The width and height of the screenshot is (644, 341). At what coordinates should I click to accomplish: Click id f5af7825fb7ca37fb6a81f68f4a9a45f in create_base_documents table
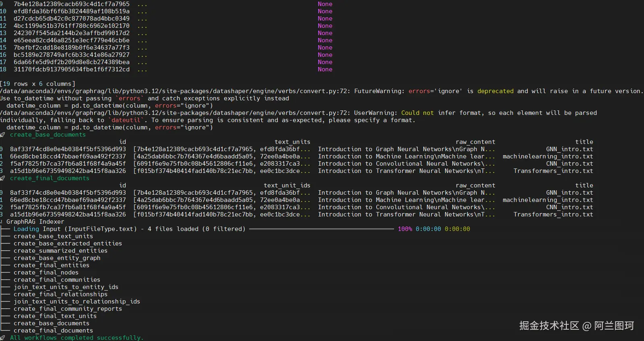click(x=68, y=164)
